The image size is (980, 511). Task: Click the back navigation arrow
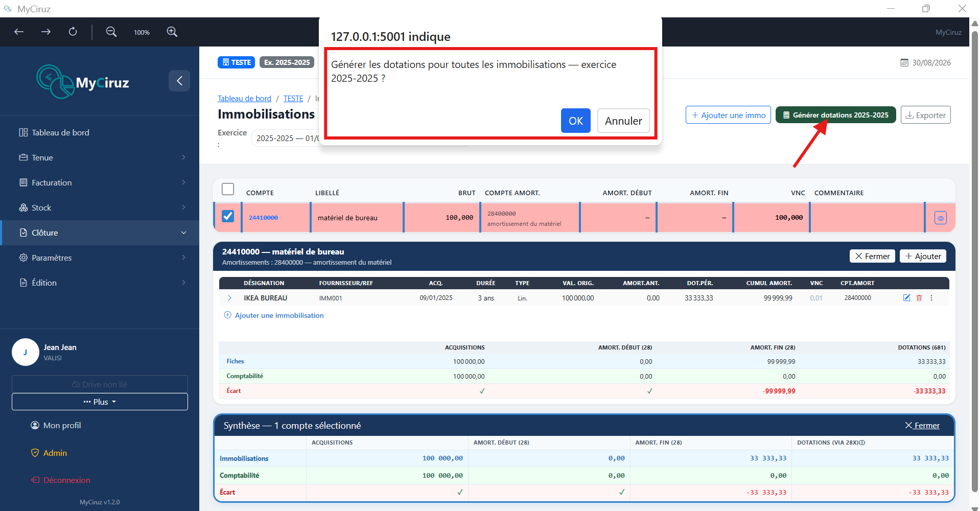(19, 32)
